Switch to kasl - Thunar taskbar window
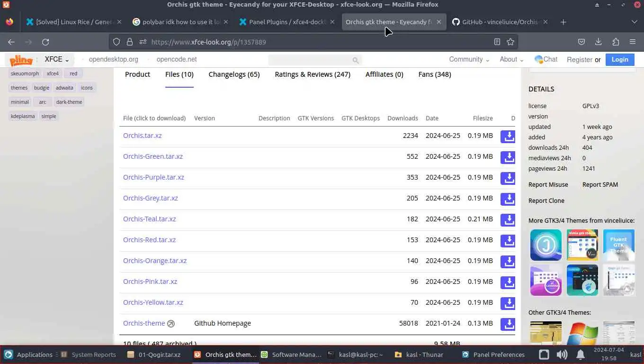 click(x=419, y=355)
